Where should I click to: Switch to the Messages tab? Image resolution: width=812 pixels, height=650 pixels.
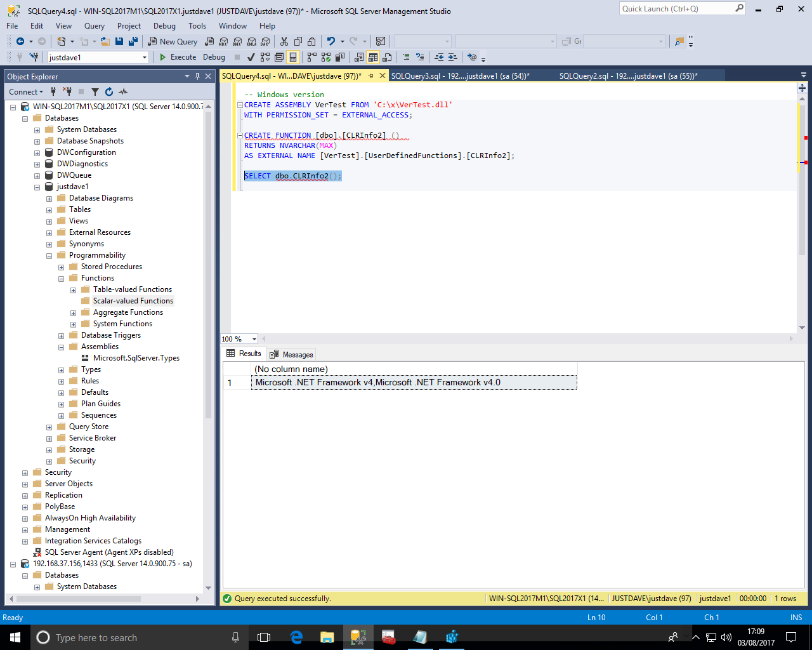click(291, 355)
